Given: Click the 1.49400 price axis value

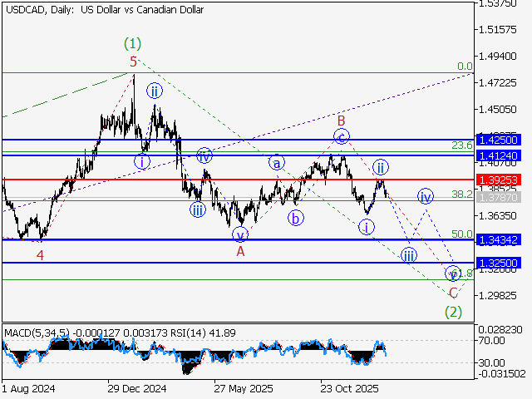Looking at the screenshot, I should tap(497, 57).
